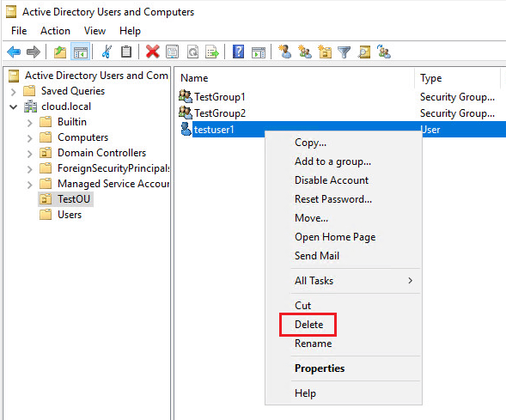Expand the Builtin container
Image resolution: width=506 pixels, height=420 pixels.
click(x=30, y=123)
